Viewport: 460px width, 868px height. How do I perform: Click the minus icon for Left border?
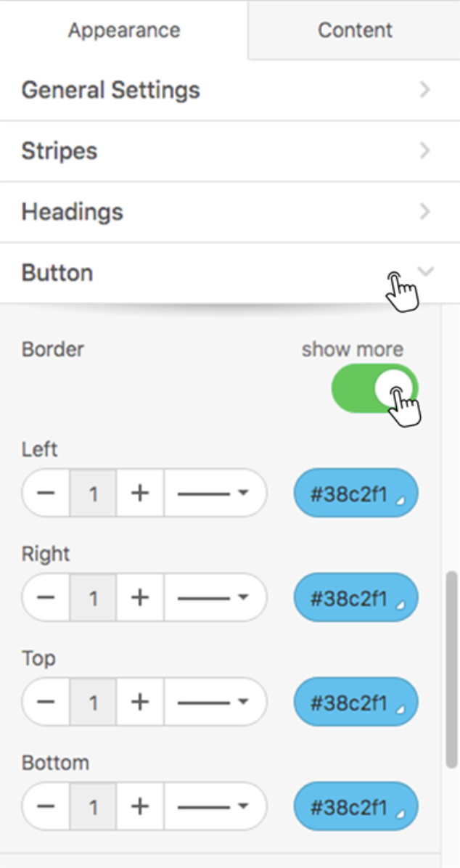point(46,493)
